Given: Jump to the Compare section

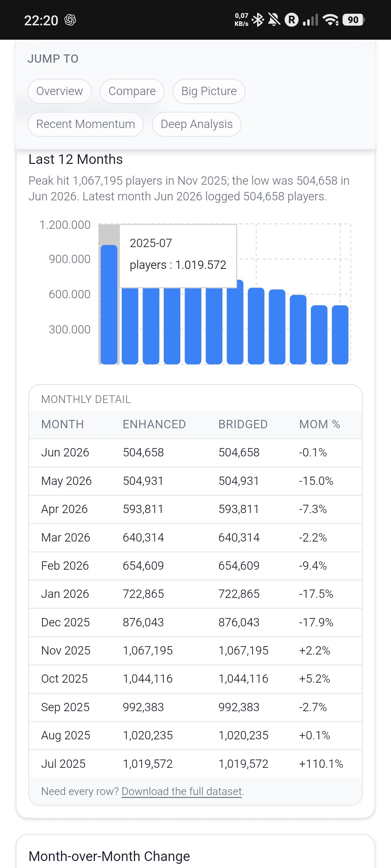Looking at the screenshot, I should (x=132, y=91).
